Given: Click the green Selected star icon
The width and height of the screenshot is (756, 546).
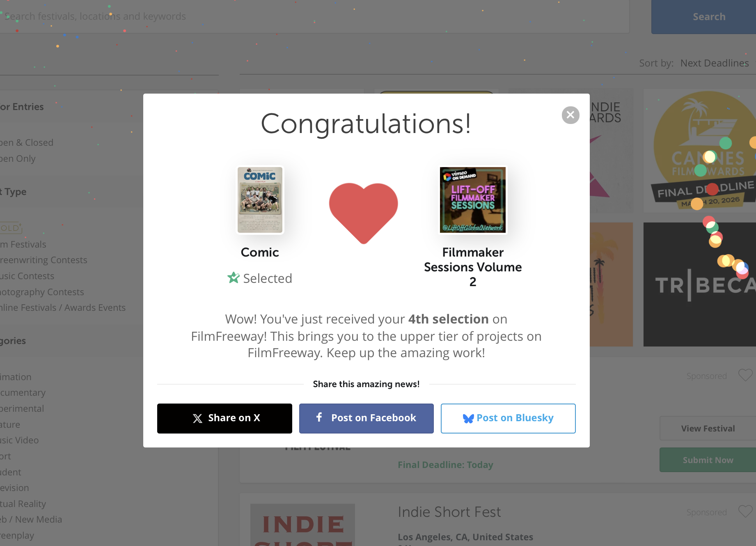Looking at the screenshot, I should coord(234,278).
